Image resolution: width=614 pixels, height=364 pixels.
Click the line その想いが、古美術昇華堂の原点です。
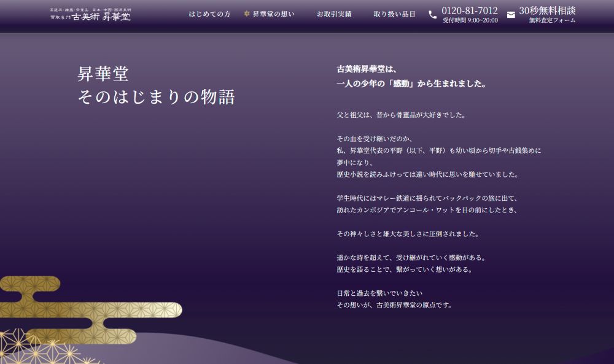[x=395, y=305]
